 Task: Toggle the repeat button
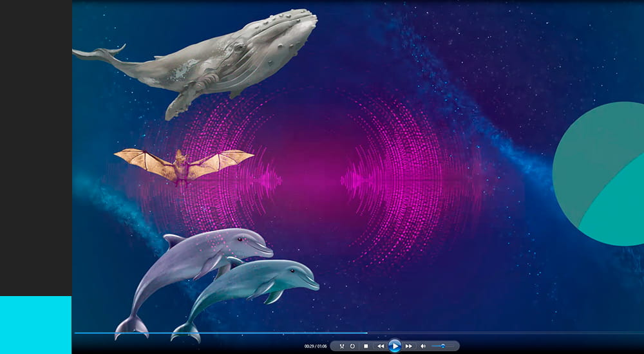click(352, 346)
